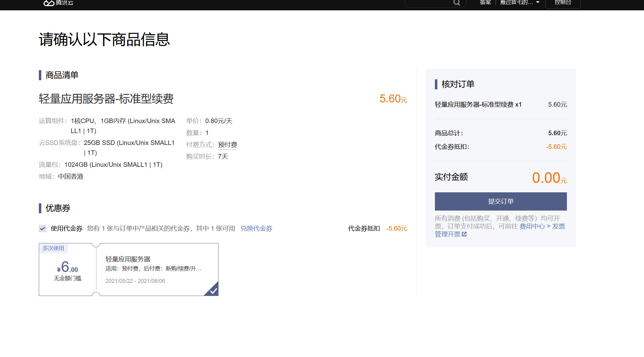Expand the account name dropdown arrow
This screenshot has height=357, width=644.
click(538, 2)
